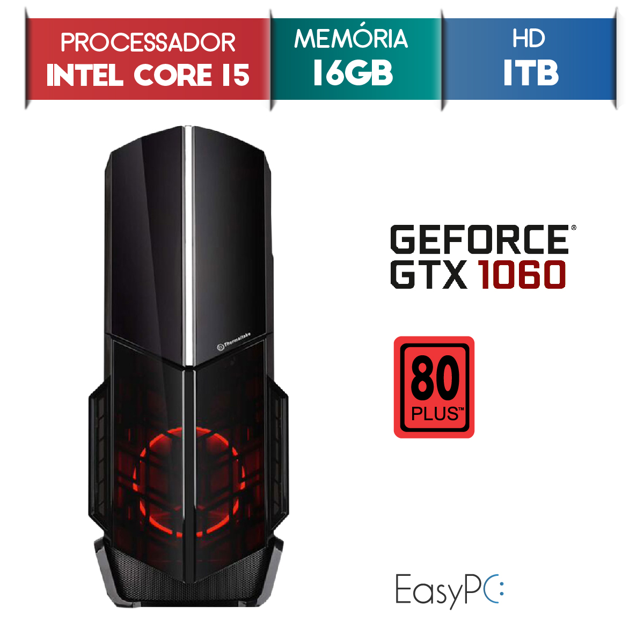Click the INTEL CORE I5 text
This screenshot has height=644, width=644.
point(148,75)
